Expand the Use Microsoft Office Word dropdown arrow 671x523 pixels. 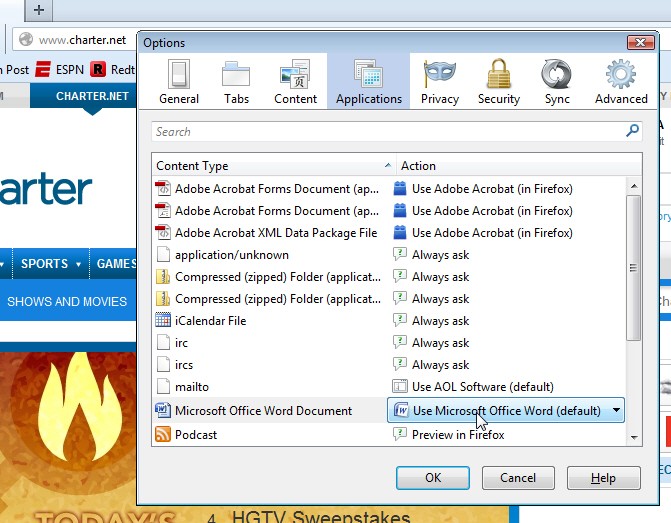pyautogui.click(x=616, y=410)
